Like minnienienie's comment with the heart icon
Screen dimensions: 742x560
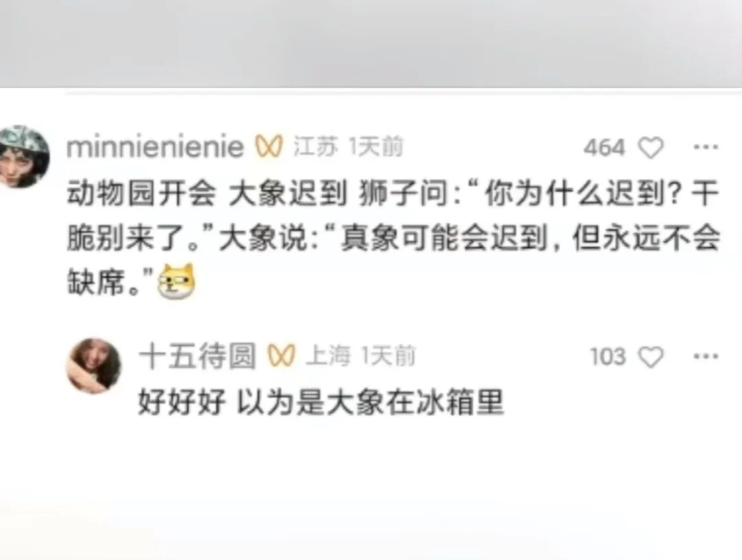651,148
